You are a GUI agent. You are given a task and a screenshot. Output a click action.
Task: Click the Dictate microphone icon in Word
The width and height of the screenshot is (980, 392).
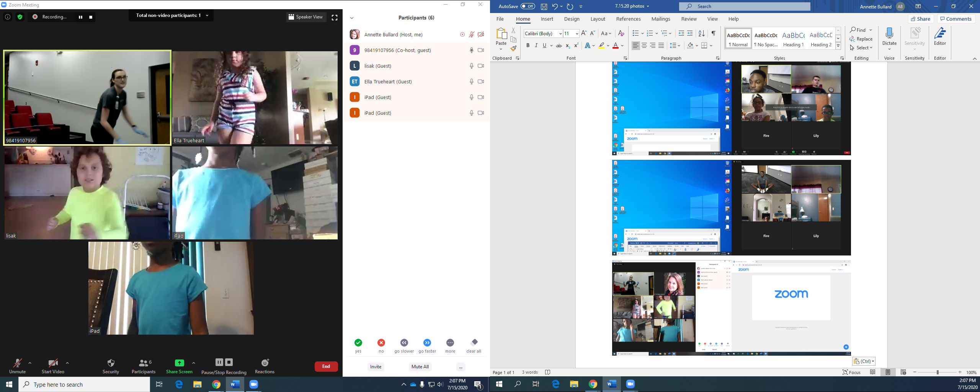point(889,34)
